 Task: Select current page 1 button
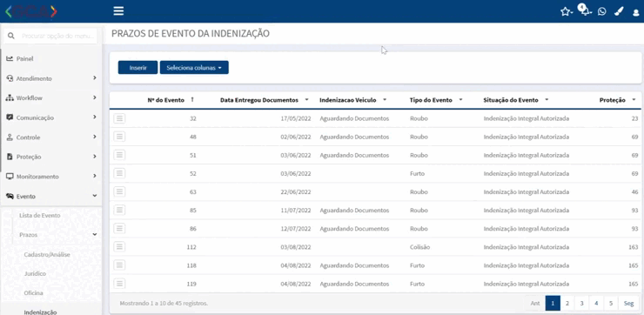[553, 303]
